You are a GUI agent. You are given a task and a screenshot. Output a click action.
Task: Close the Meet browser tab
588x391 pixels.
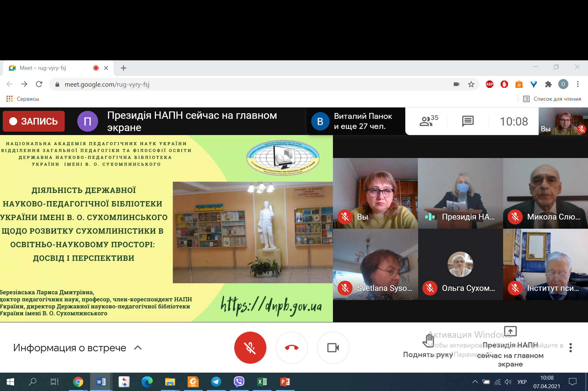tap(106, 68)
